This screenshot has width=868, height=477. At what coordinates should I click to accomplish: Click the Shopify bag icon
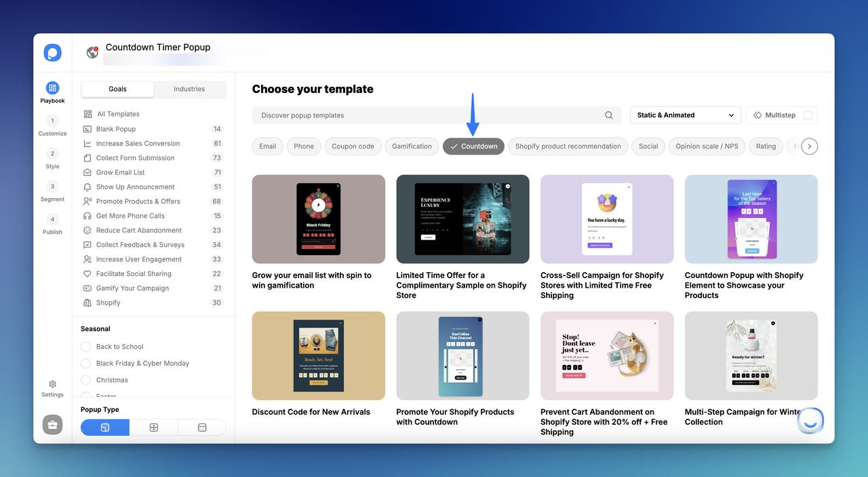(87, 303)
